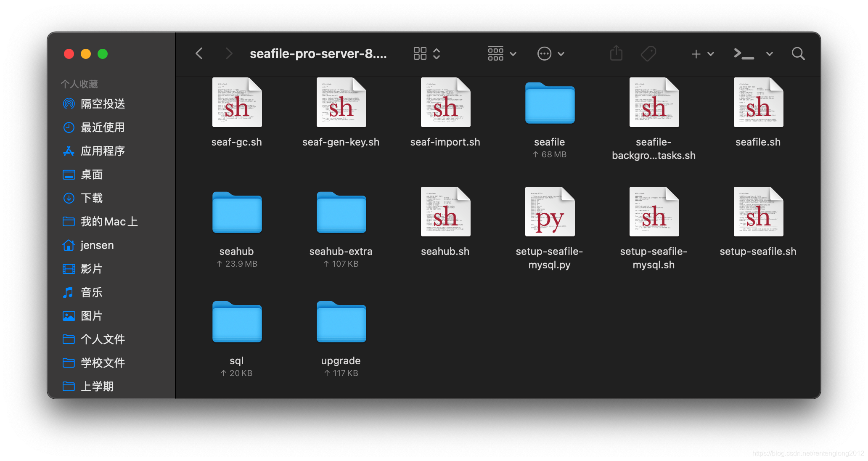The height and width of the screenshot is (461, 868).
Task: Select the seafile folder icon
Action: 550,103
